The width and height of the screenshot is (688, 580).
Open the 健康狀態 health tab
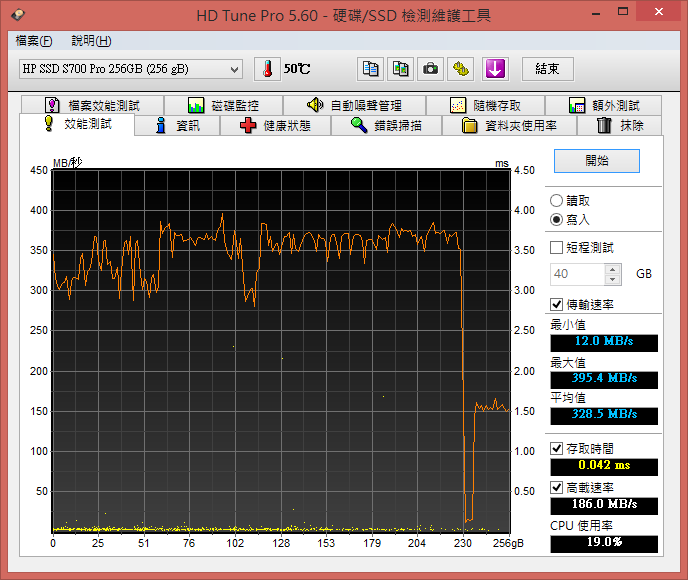pos(275,126)
